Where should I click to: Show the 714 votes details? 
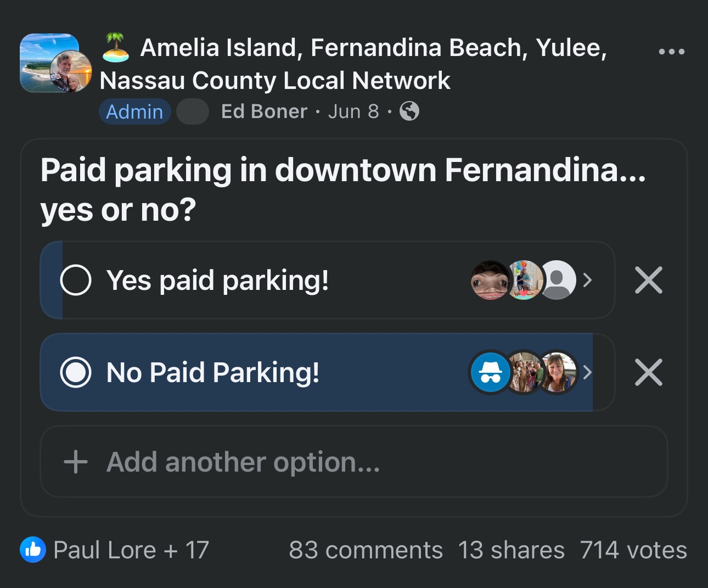click(633, 550)
